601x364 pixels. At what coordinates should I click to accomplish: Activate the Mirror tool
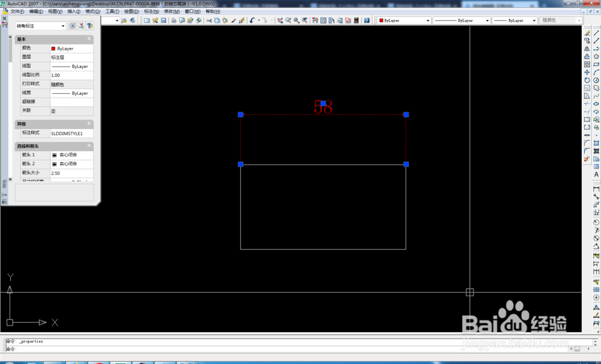pyautogui.click(x=587, y=49)
